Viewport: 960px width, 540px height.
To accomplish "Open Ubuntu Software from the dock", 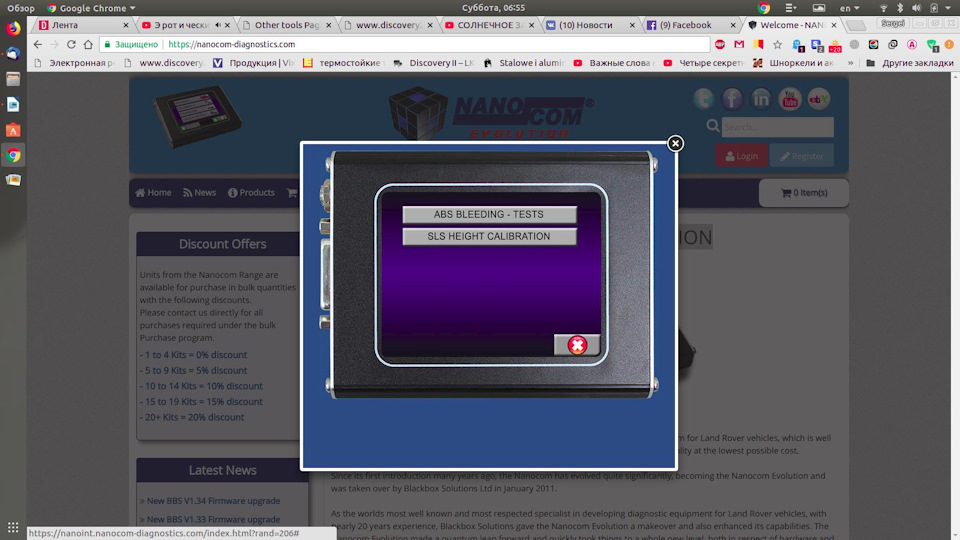I will (13, 130).
